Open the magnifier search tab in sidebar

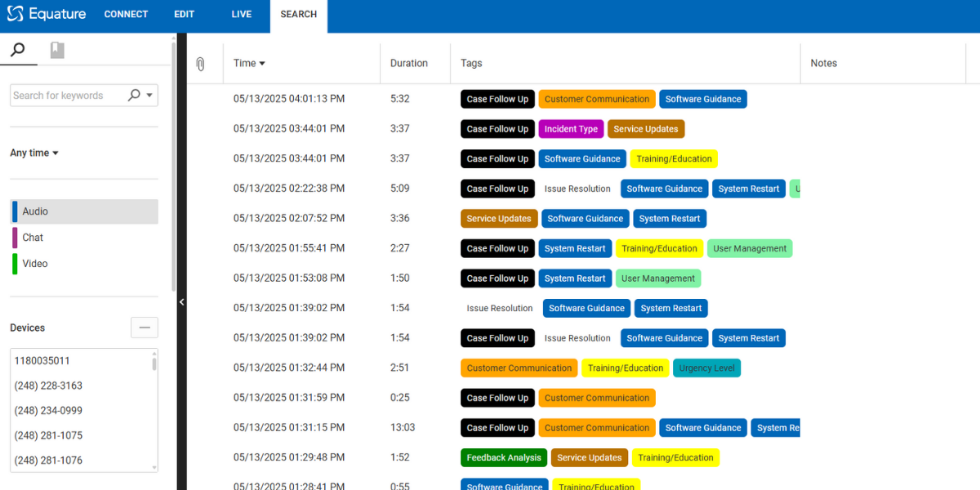[17, 51]
